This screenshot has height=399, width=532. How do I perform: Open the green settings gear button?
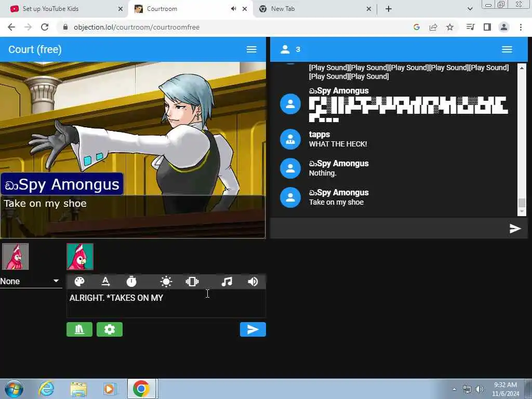[x=110, y=329]
